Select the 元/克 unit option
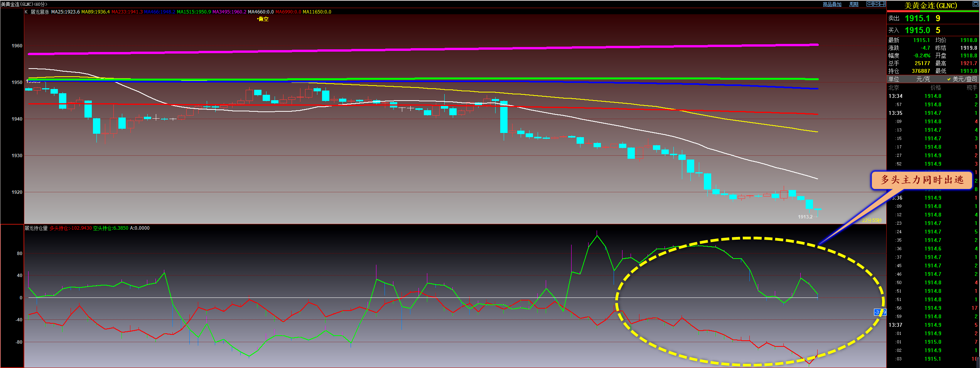Image resolution: width=980 pixels, height=368 pixels. click(x=923, y=79)
